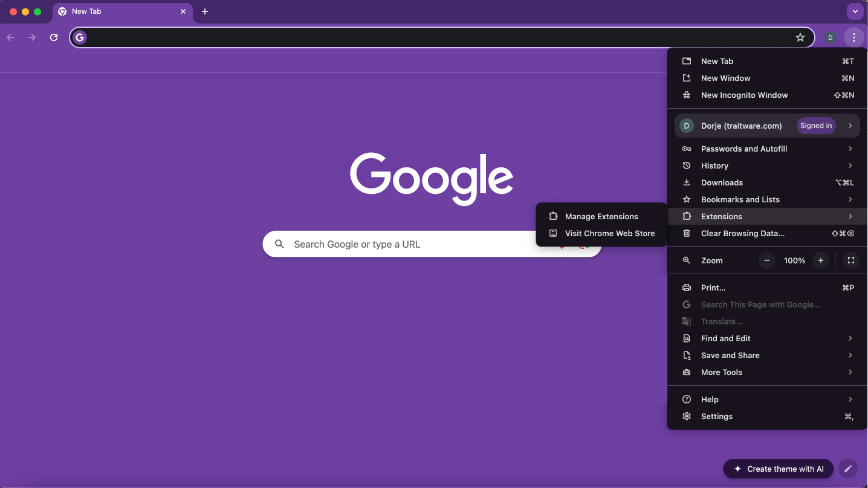Focus the address bar field
Viewport: 868px width, 488px height.
click(x=441, y=37)
